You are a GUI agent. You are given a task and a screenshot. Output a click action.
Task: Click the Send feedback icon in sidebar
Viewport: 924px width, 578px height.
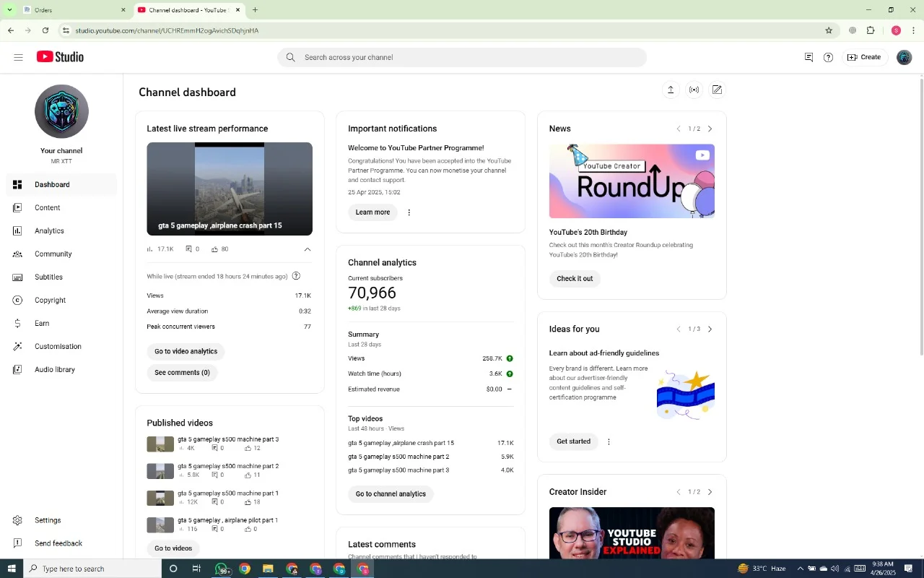(x=17, y=543)
